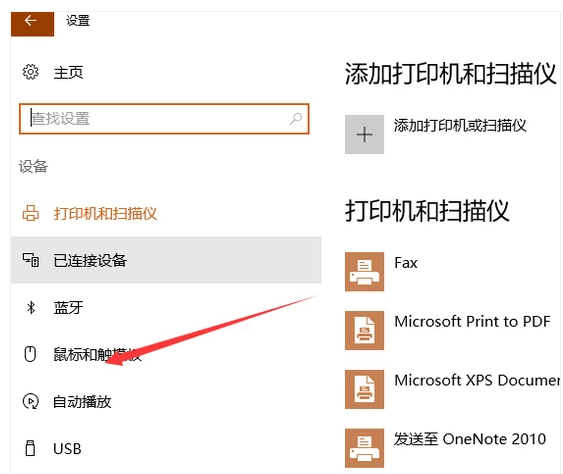Screen dimensions: 563x474
Task: Click 添加打印机或扫描仪 label
Action: [x=460, y=126]
